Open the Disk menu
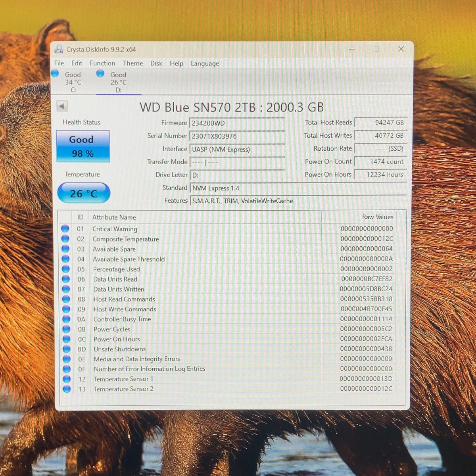This screenshot has height=476, width=476. point(156,63)
